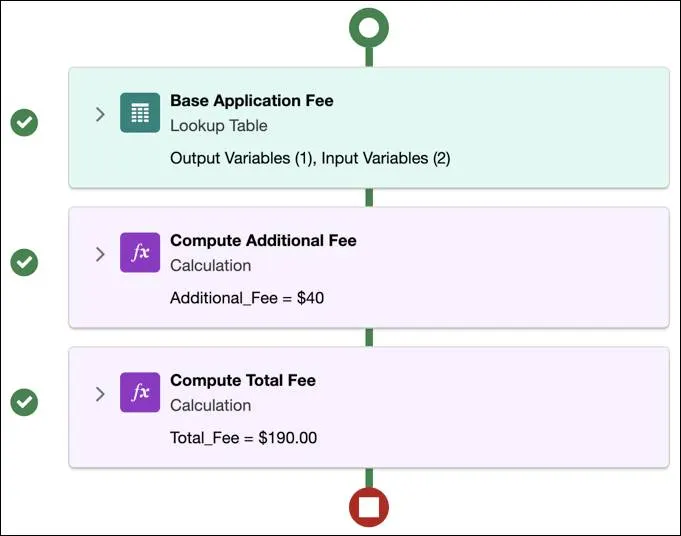
Task: Click the Lookup Table subtitle label
Action: click(218, 126)
